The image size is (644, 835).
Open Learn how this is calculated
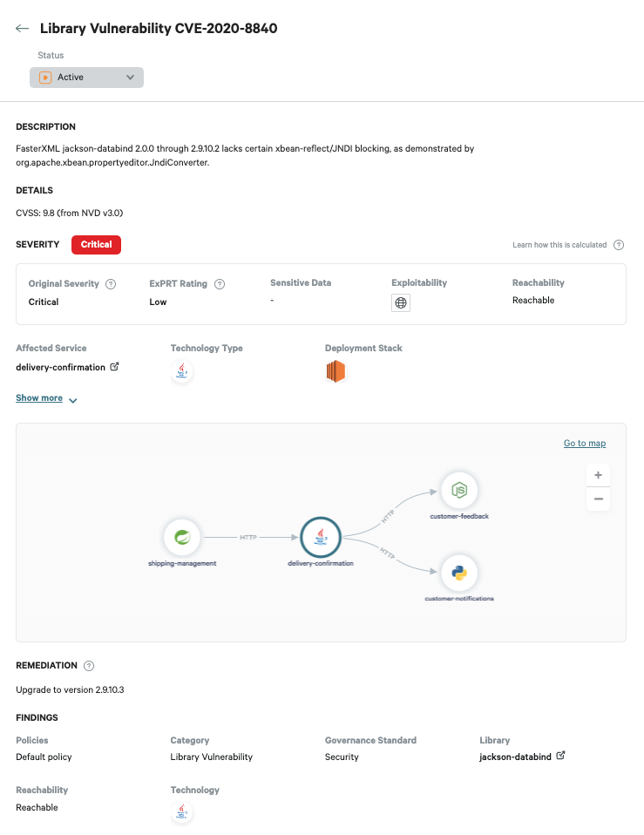(x=559, y=245)
